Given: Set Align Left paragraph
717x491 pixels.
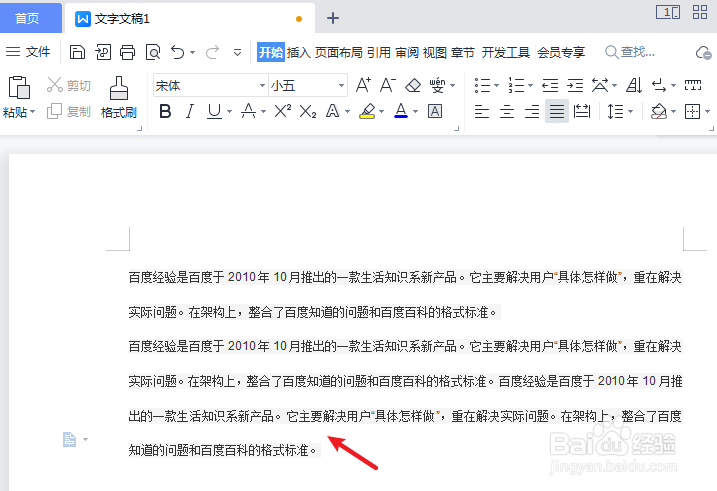Looking at the screenshot, I should (x=482, y=111).
